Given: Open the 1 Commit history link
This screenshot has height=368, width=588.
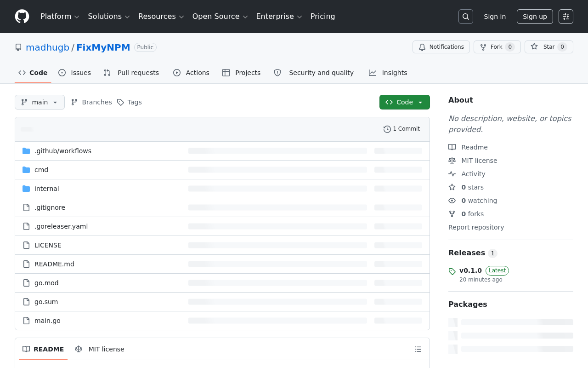Looking at the screenshot, I should click(x=402, y=129).
